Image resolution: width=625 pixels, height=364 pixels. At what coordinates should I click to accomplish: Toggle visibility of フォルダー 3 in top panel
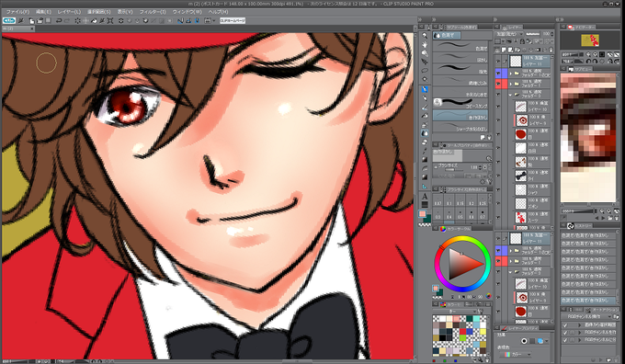(x=498, y=95)
